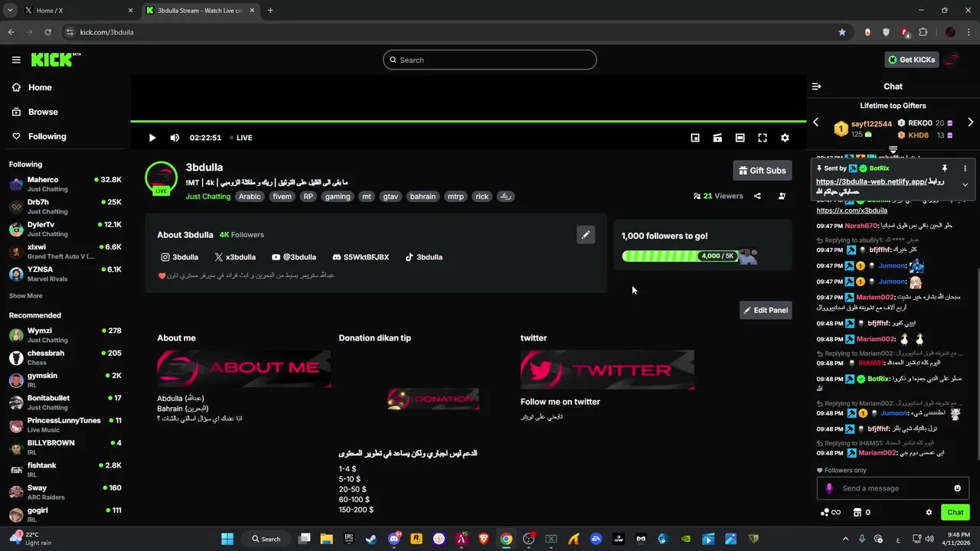Click the Edit Panel button
The height and width of the screenshot is (551, 980).
[x=766, y=310]
